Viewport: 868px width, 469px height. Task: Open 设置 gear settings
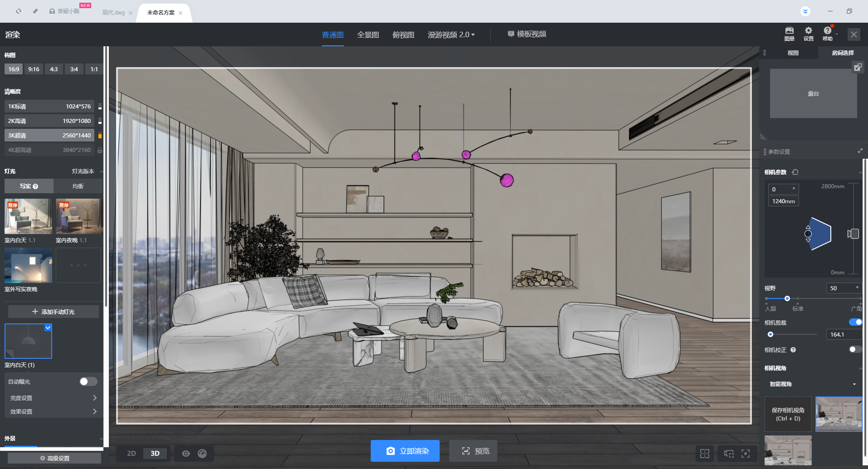tap(808, 34)
